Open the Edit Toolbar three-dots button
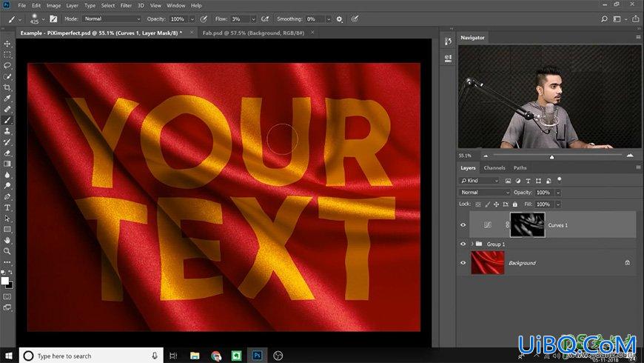The image size is (644, 363). coord(7,262)
